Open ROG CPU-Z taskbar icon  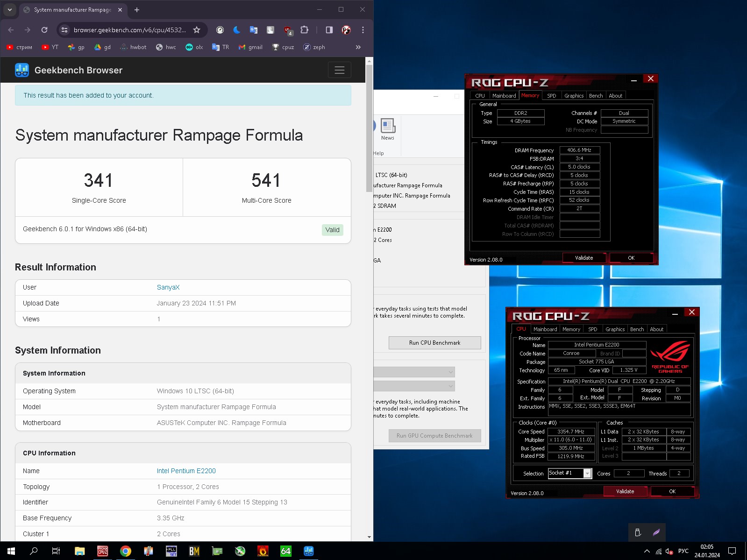[103, 551]
